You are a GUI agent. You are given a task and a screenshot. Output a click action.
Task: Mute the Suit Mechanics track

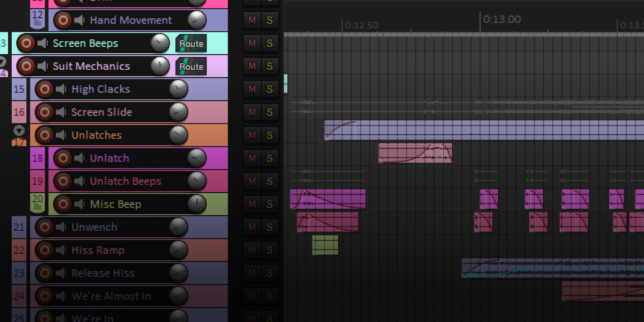point(251,66)
